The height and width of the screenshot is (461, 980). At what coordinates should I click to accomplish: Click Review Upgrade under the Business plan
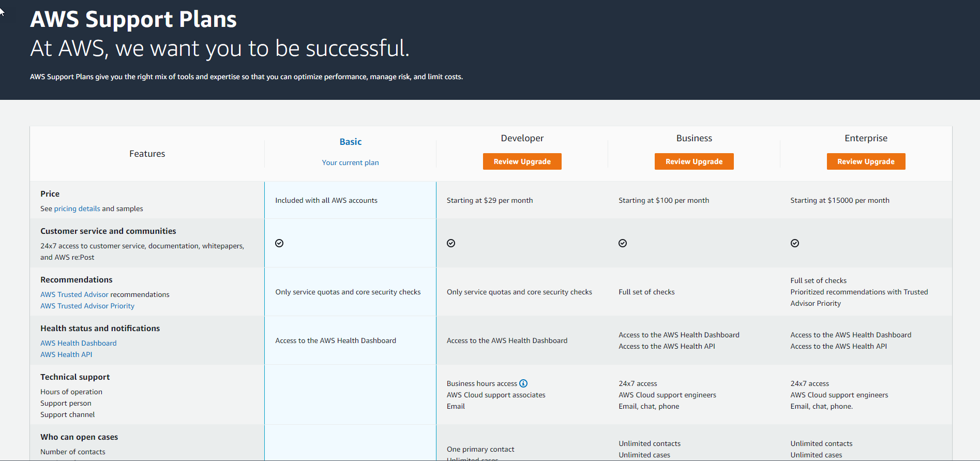click(694, 161)
